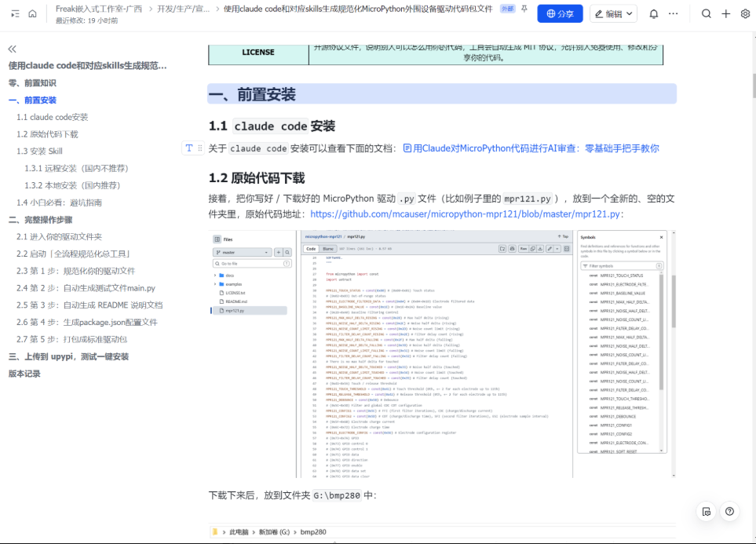Open the GitHub mpr121.py source link
The image size is (756, 544).
point(466,214)
